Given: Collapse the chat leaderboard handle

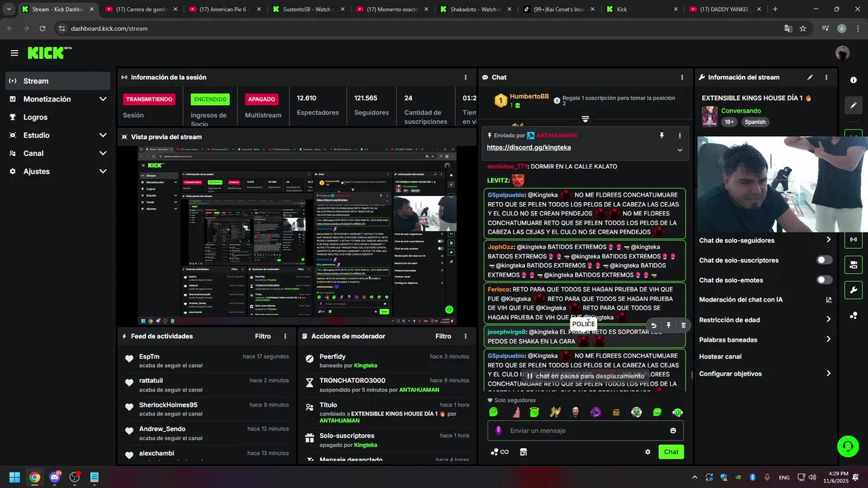Looking at the screenshot, I should (585, 119).
